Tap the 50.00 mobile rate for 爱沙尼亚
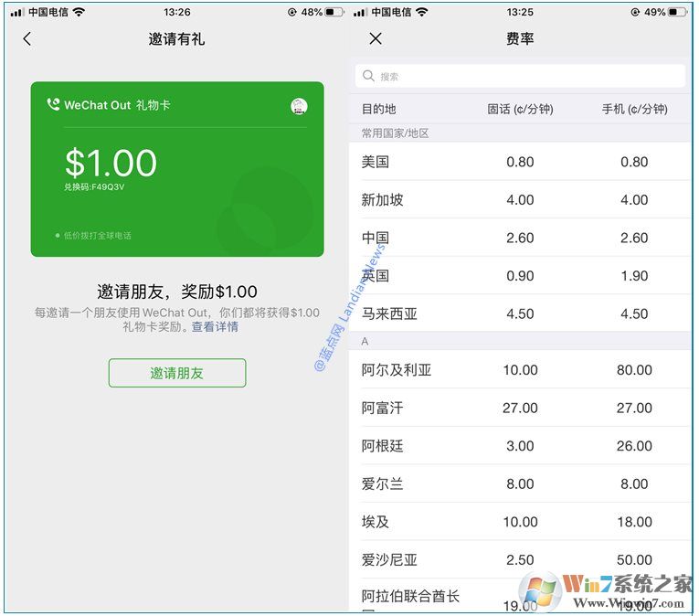The width and height of the screenshot is (699, 616). click(x=634, y=560)
